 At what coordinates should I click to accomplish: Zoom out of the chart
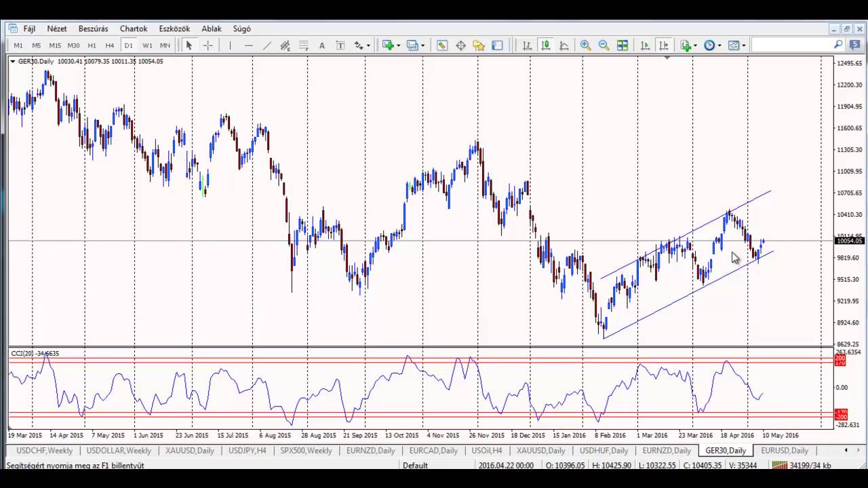click(604, 45)
